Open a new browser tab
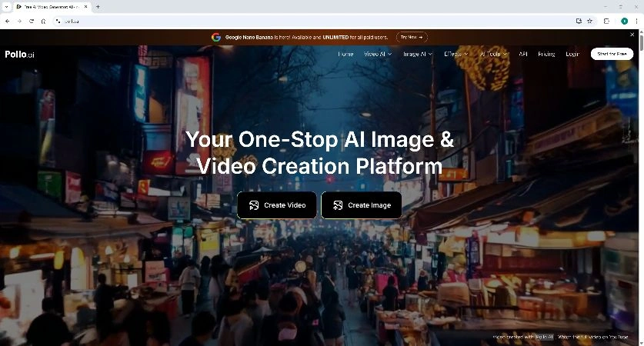644x346 pixels. coord(98,7)
